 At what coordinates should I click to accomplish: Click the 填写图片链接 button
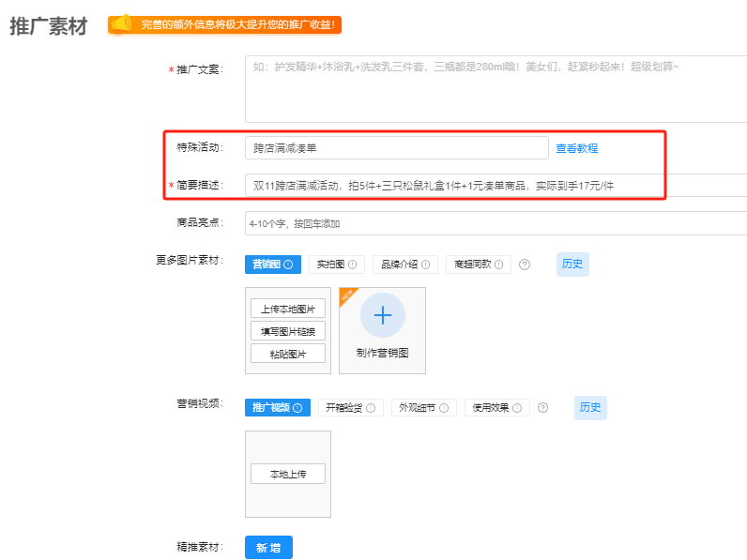tap(287, 331)
